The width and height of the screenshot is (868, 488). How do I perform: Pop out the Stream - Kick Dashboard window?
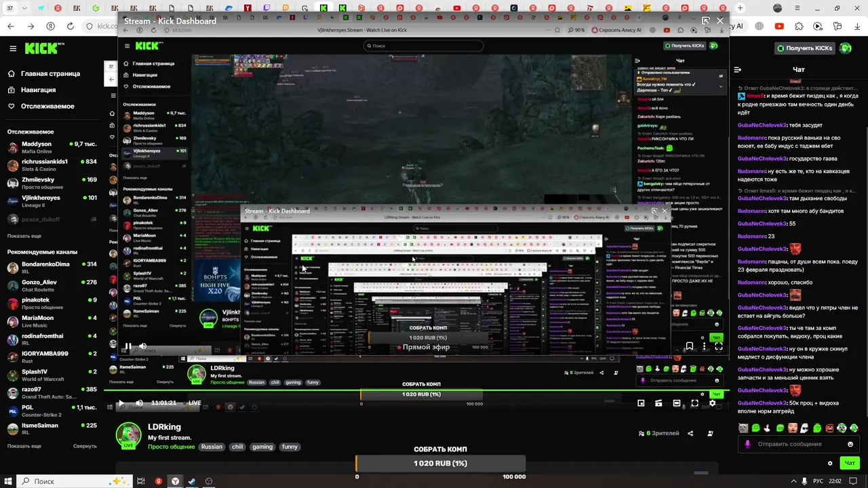tap(706, 21)
